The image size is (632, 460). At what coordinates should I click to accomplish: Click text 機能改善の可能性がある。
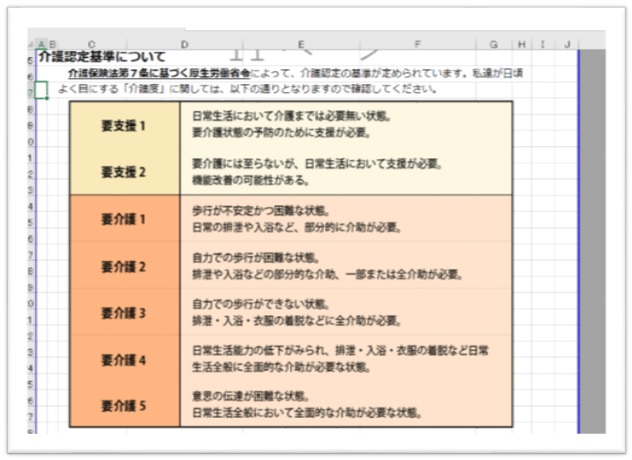click(x=251, y=180)
